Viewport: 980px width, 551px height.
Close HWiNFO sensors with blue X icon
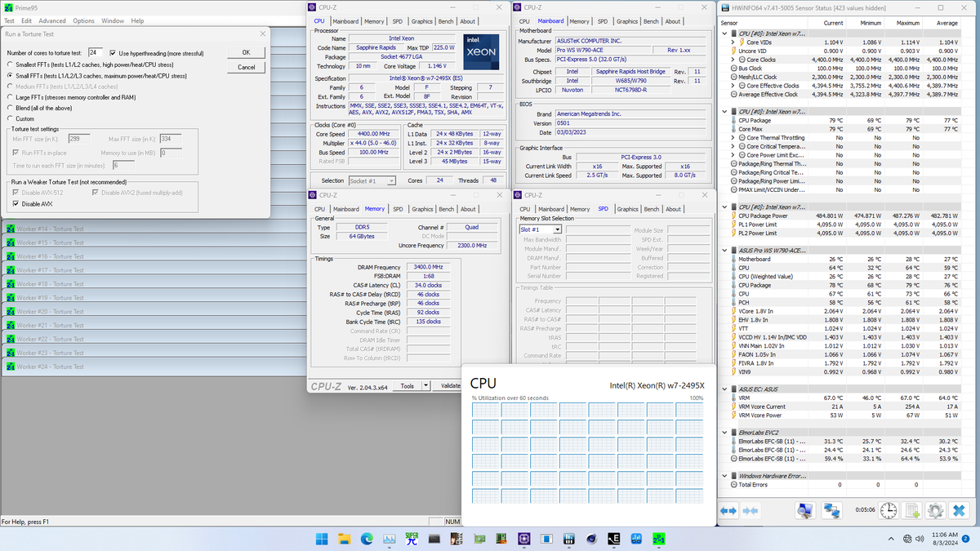point(959,510)
